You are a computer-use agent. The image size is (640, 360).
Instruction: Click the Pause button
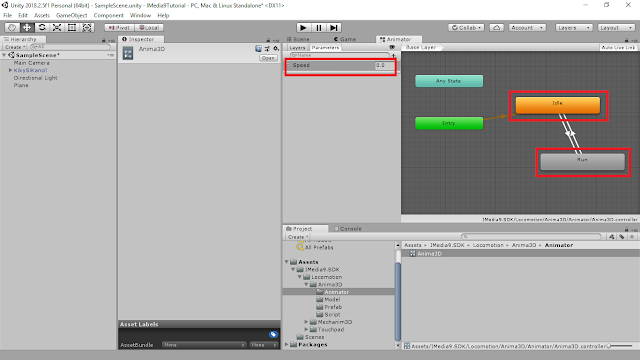click(318, 27)
